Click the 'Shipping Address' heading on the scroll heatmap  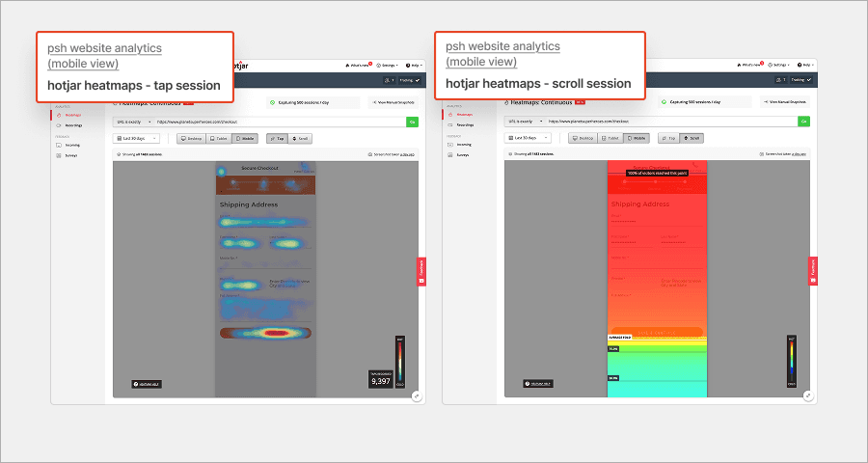pyautogui.click(x=640, y=204)
